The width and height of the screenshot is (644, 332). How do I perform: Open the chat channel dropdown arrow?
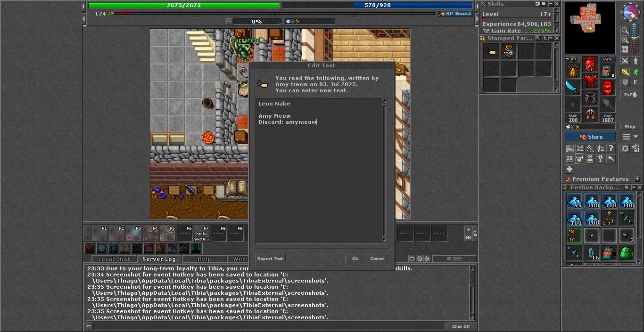point(89,326)
